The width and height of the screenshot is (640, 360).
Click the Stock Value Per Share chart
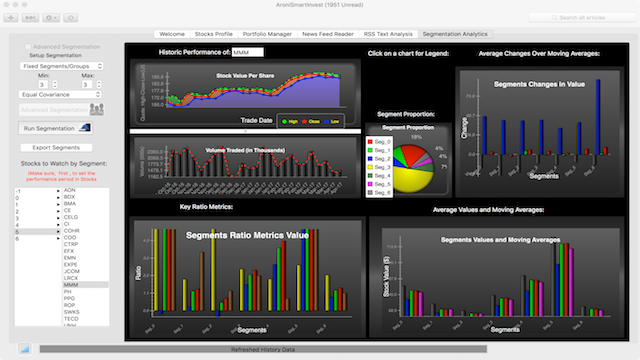tap(245, 93)
